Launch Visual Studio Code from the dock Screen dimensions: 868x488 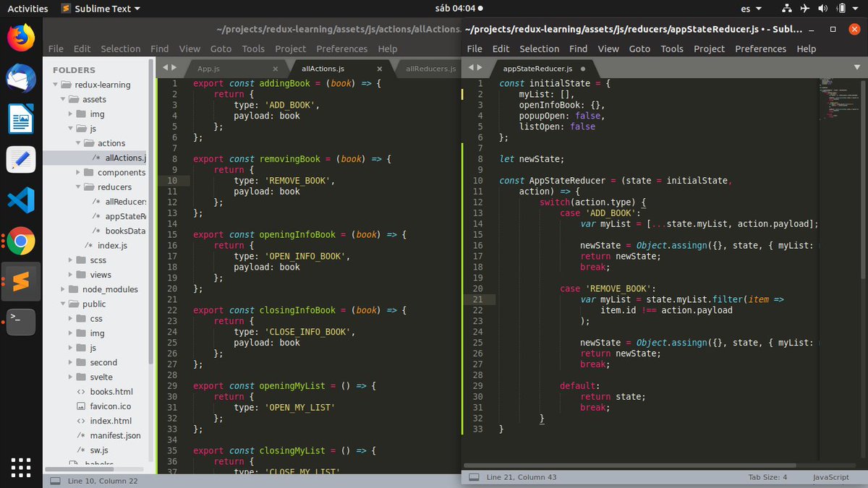point(21,200)
